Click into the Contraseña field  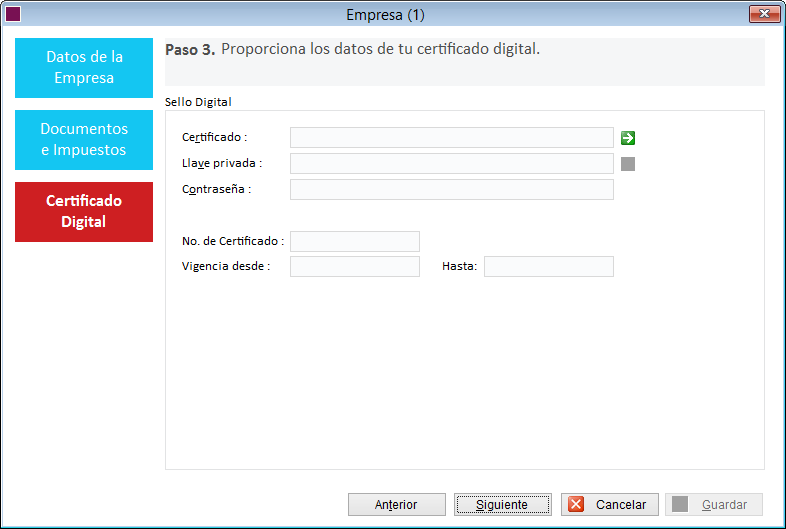point(452,190)
